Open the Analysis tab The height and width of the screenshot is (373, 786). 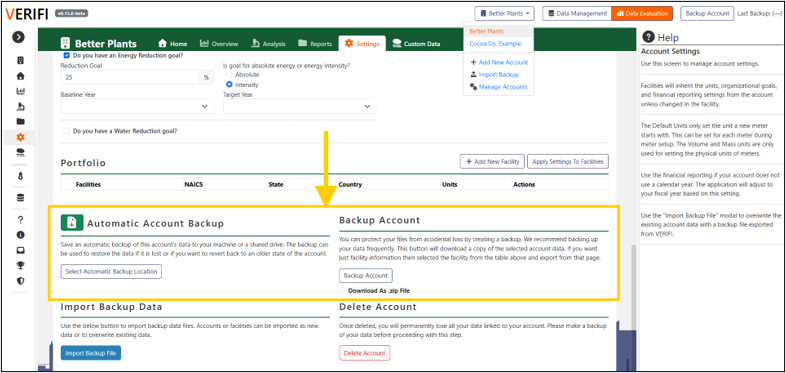coord(268,44)
